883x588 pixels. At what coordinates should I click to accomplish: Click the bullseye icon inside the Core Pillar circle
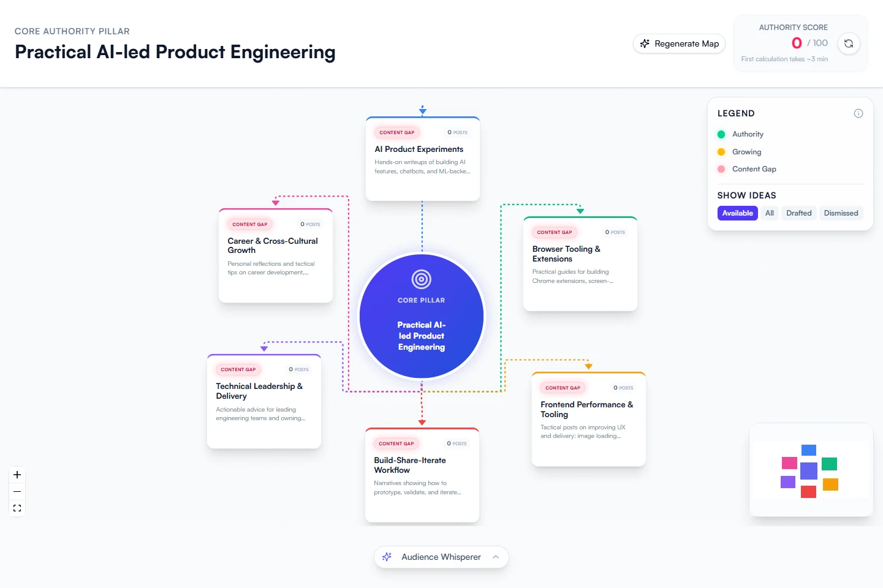(x=422, y=279)
